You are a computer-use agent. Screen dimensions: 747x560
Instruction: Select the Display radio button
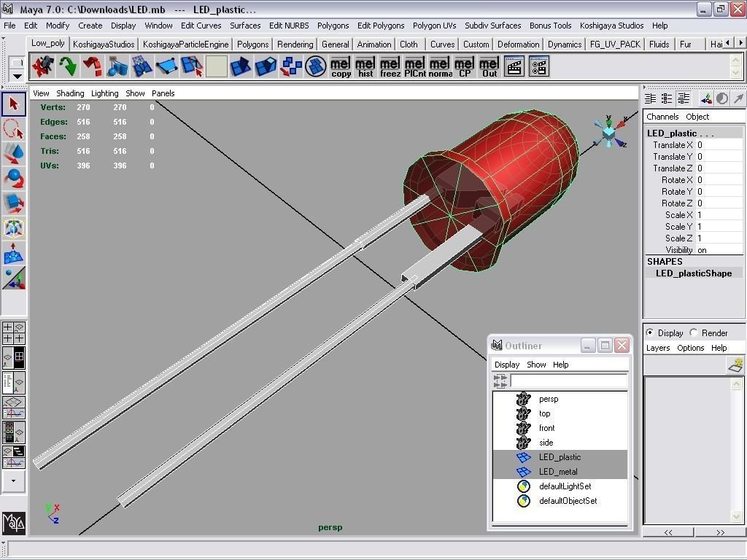tap(650, 332)
